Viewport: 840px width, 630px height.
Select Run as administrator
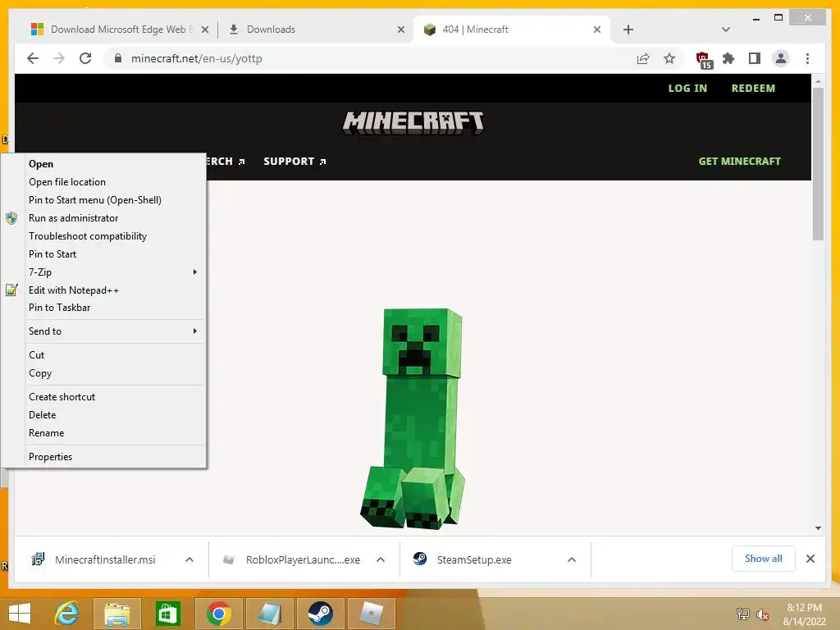115,218
